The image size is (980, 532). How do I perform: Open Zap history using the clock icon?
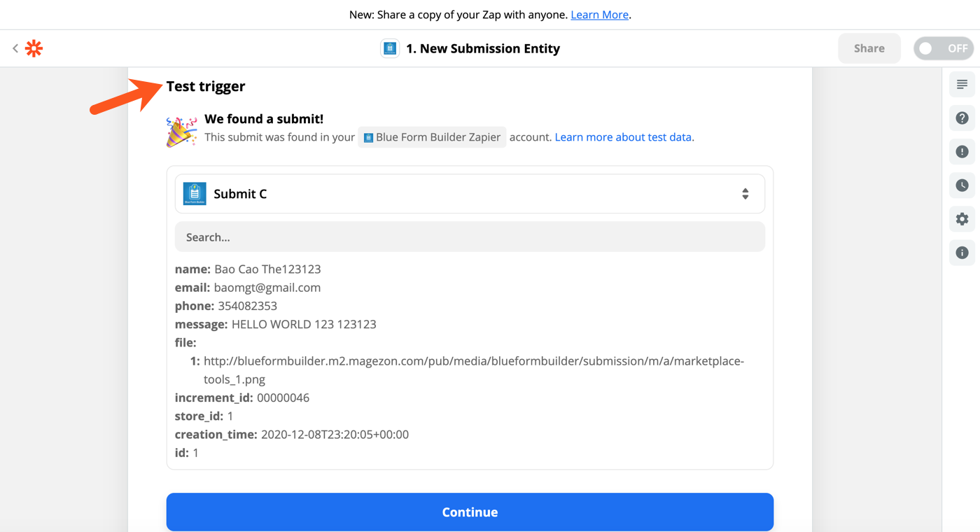962,185
